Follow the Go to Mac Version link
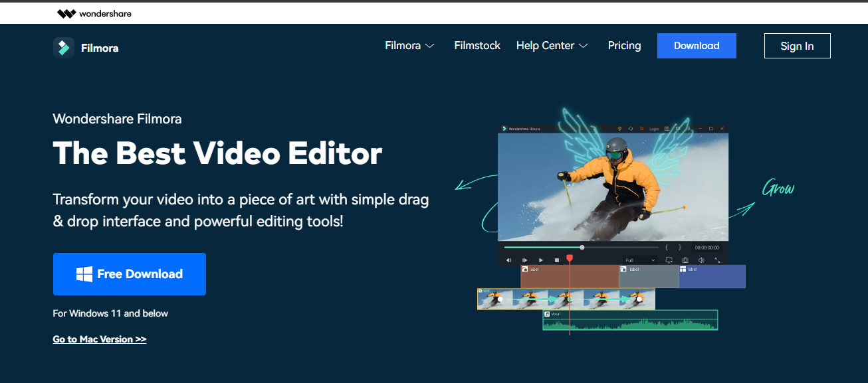The image size is (868, 383). (x=100, y=339)
